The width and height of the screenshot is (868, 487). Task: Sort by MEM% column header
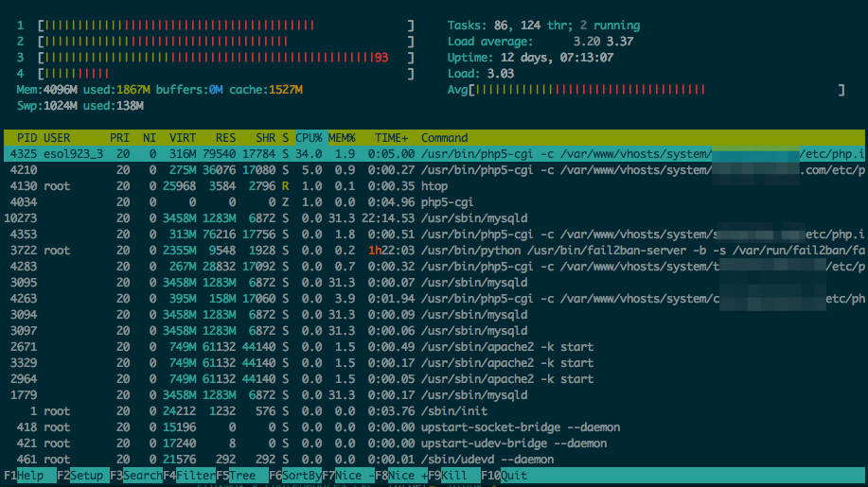click(342, 138)
